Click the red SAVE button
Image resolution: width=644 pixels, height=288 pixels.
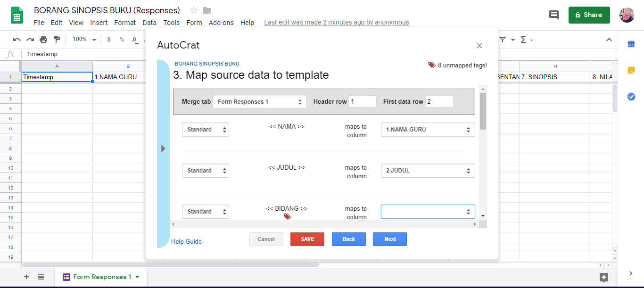point(307,239)
